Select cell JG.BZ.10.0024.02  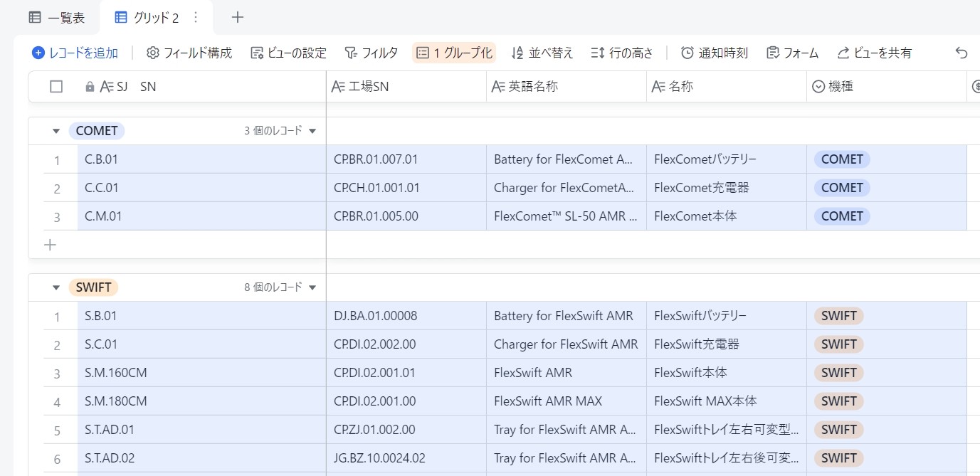coord(406,458)
